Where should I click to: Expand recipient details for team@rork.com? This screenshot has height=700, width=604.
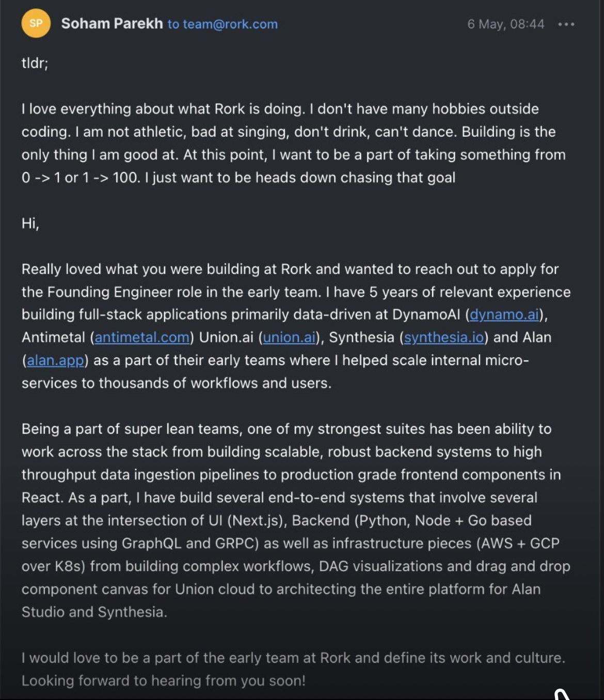[222, 24]
